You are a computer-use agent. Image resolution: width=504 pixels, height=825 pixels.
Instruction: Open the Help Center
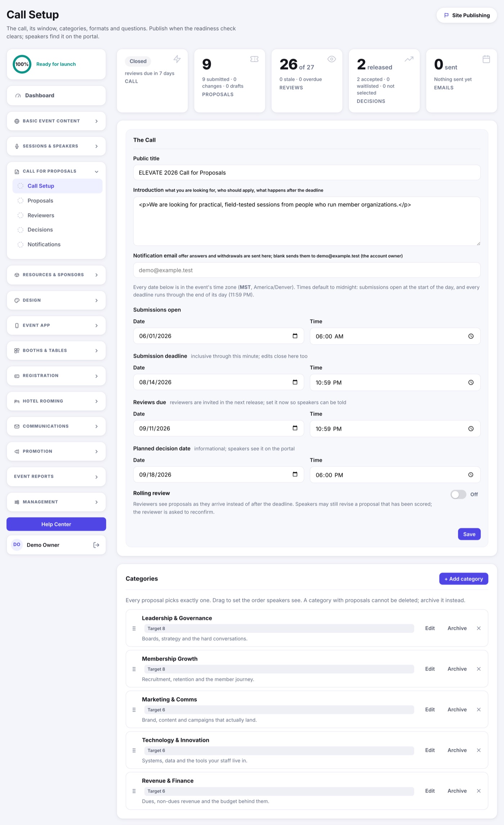tap(56, 524)
